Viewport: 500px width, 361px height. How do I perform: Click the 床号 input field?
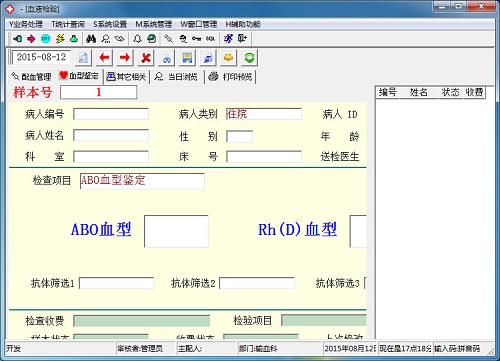(x=264, y=157)
